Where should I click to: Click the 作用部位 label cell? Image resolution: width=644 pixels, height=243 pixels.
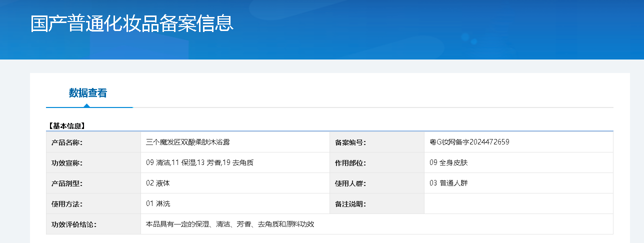(x=350, y=163)
